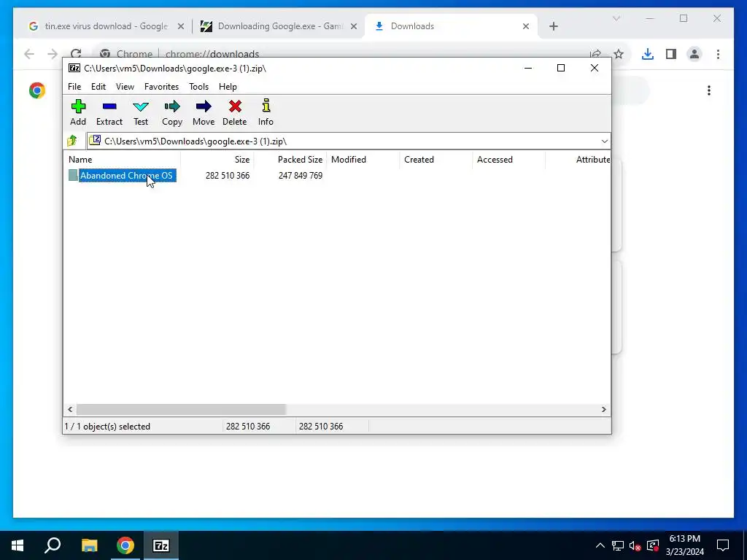Open the Edit menu
The width and height of the screenshot is (747, 560).
coord(98,87)
